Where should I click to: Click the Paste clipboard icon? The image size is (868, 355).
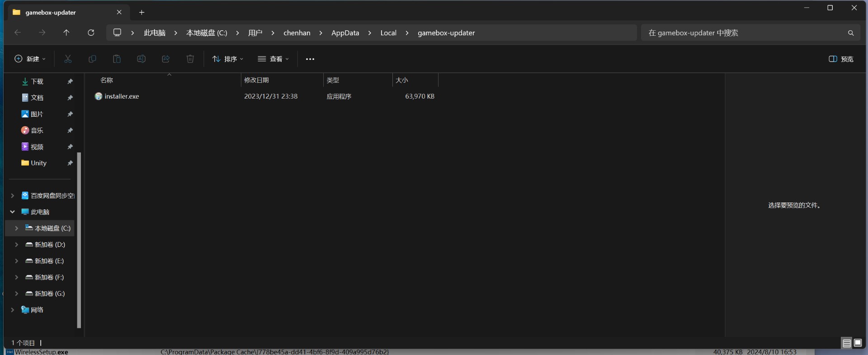[x=117, y=59]
